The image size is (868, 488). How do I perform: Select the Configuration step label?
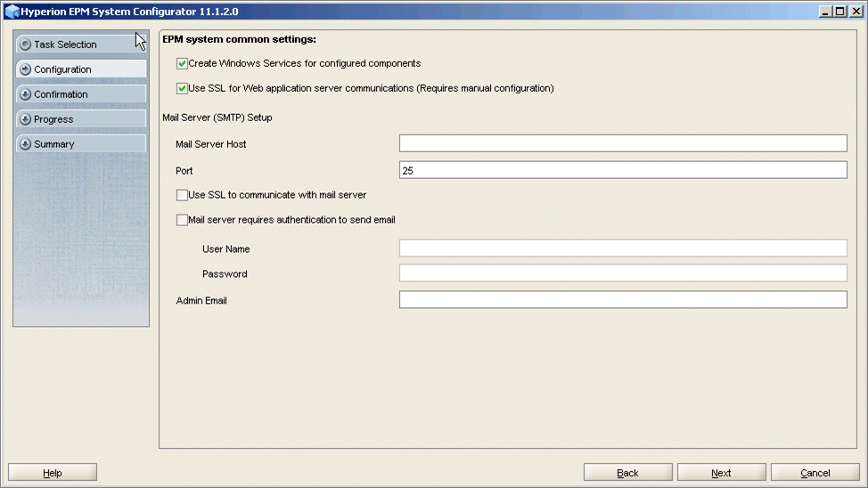[62, 69]
